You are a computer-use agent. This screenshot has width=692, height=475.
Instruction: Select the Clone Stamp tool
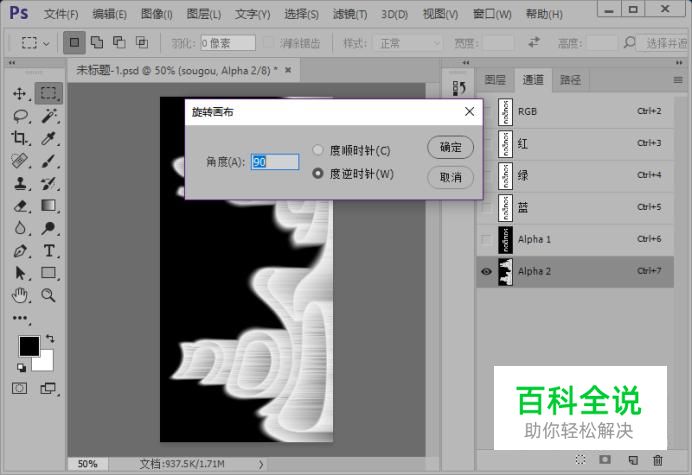(x=20, y=183)
